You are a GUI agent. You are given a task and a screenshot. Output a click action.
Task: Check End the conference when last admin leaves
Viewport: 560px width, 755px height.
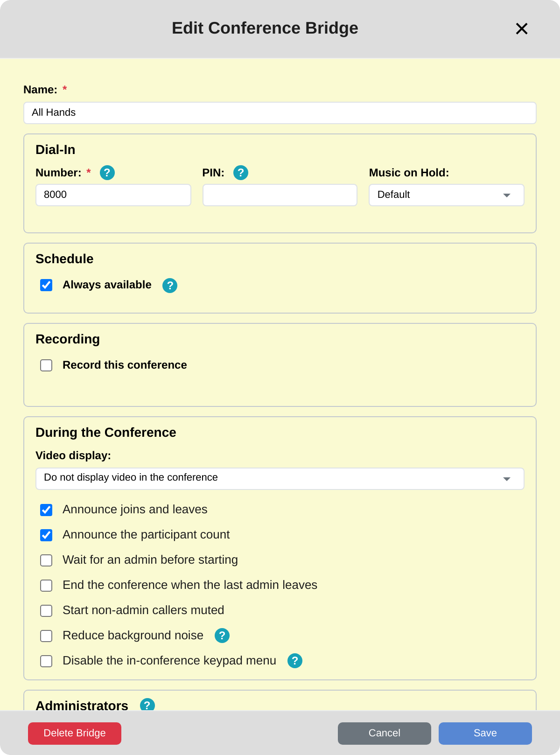46,586
